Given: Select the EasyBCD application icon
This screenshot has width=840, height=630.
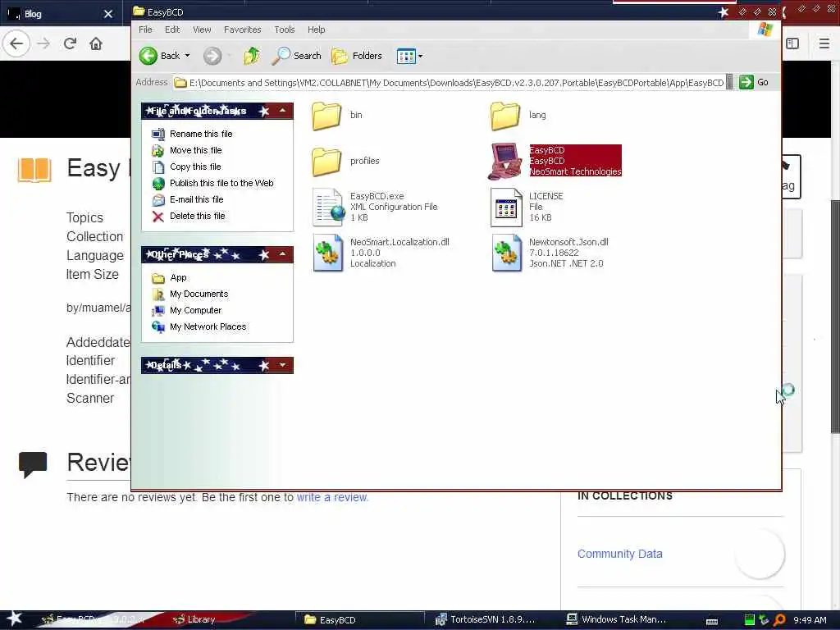Looking at the screenshot, I should [504, 162].
